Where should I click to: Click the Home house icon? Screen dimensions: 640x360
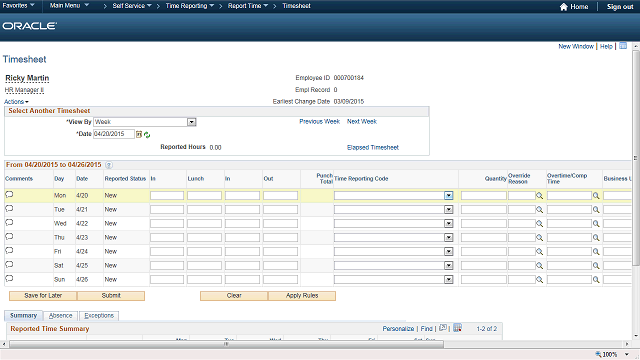pyautogui.click(x=564, y=7)
